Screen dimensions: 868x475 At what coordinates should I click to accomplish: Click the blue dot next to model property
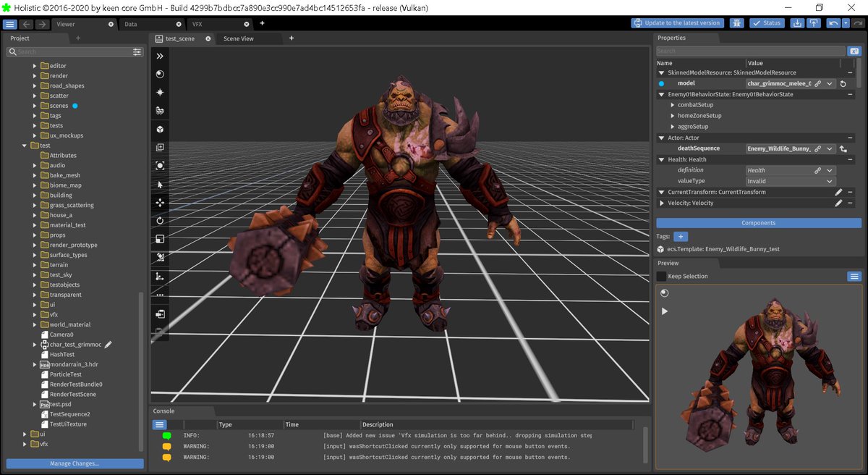click(x=661, y=84)
